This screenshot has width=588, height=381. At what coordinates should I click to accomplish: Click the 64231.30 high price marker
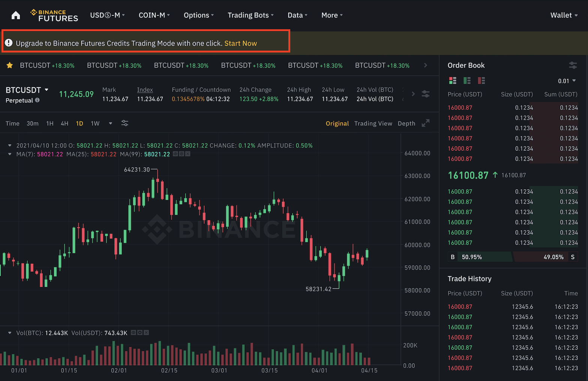[x=137, y=169]
